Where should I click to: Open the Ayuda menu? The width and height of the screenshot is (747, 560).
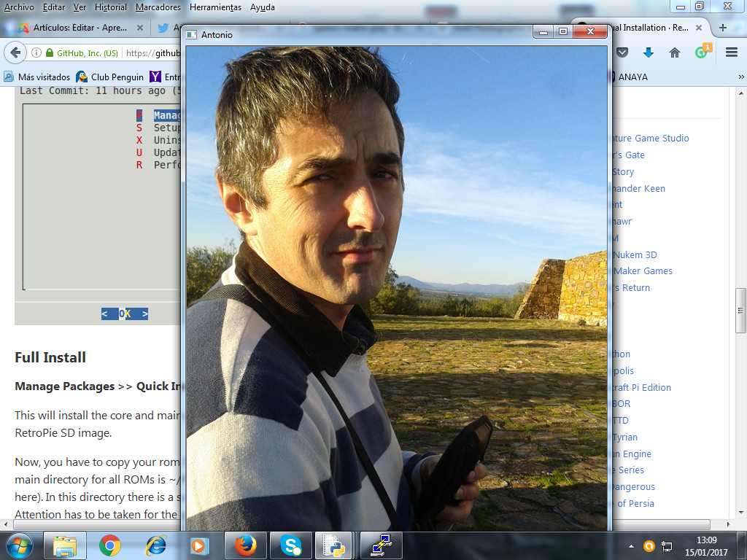click(263, 7)
